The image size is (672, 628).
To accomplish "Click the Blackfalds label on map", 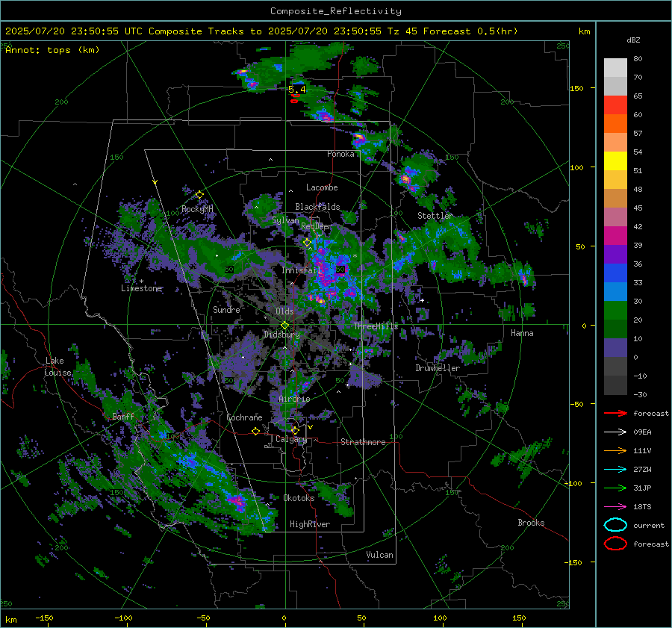I will pos(317,207).
